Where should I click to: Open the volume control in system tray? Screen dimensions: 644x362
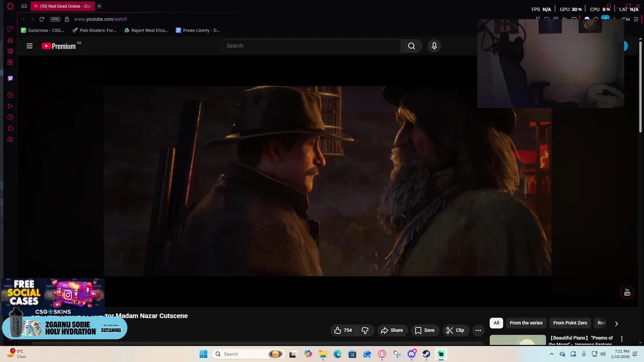[x=603, y=354]
